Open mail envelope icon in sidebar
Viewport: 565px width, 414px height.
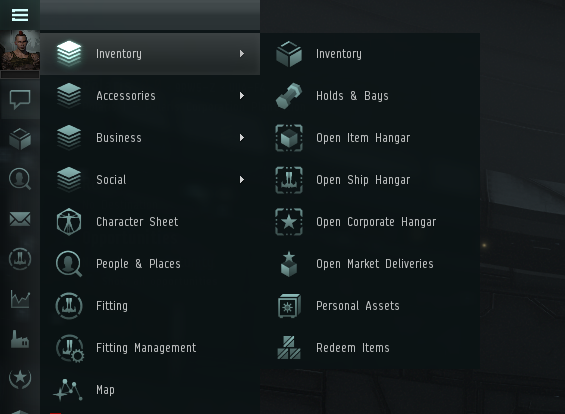pyautogui.click(x=20, y=219)
